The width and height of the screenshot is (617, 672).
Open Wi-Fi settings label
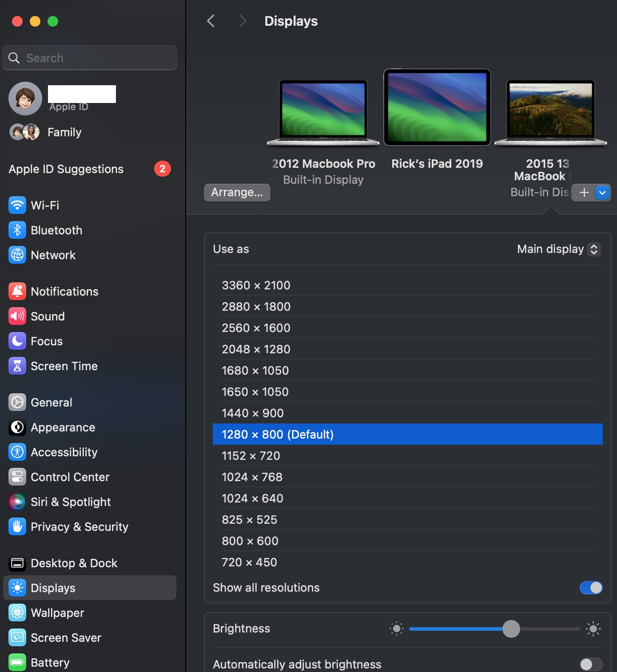coord(45,205)
